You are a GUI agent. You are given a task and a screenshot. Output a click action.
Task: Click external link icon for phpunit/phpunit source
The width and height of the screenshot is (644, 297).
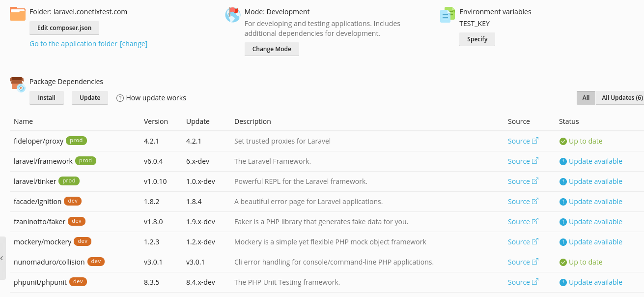(535, 282)
